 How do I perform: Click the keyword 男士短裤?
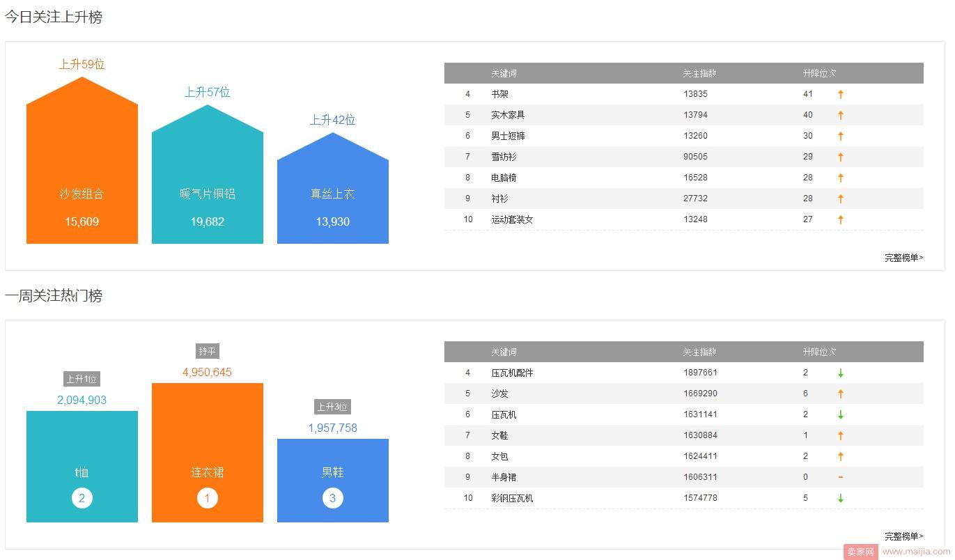(x=508, y=136)
